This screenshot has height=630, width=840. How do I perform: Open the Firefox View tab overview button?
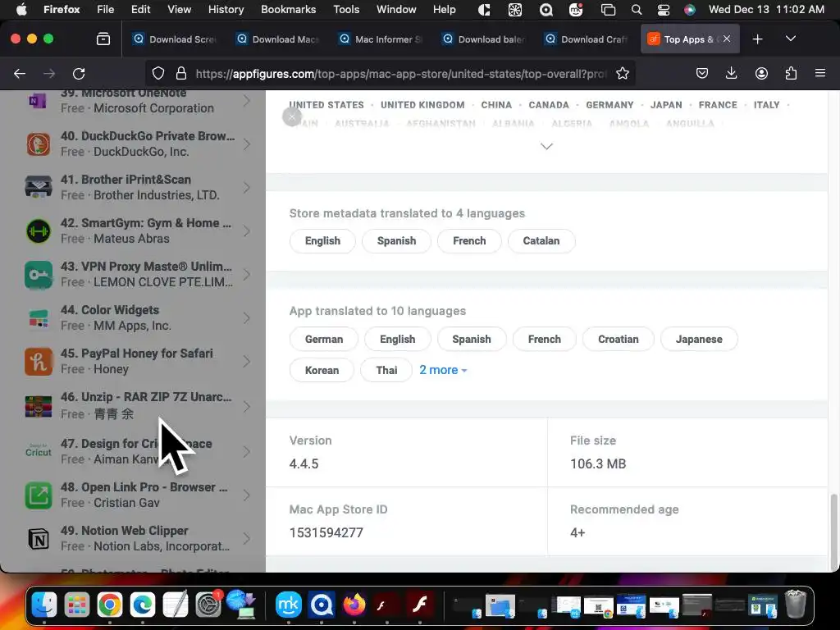103,39
